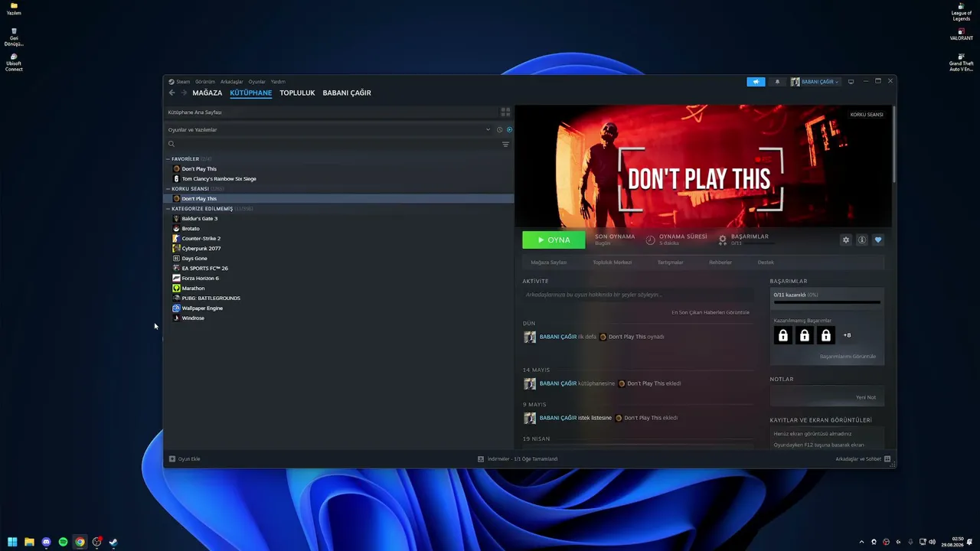980x551 pixels.
Task: Click the Add Game plus icon
Action: (x=172, y=459)
